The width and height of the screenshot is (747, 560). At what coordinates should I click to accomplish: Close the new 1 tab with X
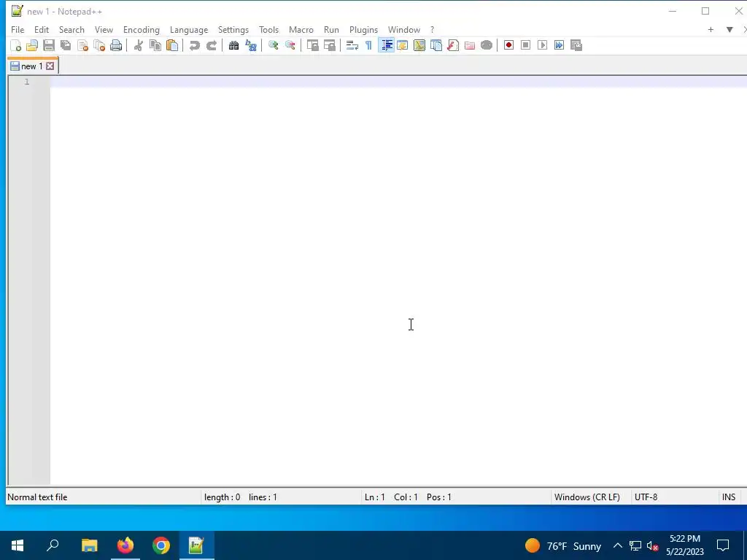50,66
